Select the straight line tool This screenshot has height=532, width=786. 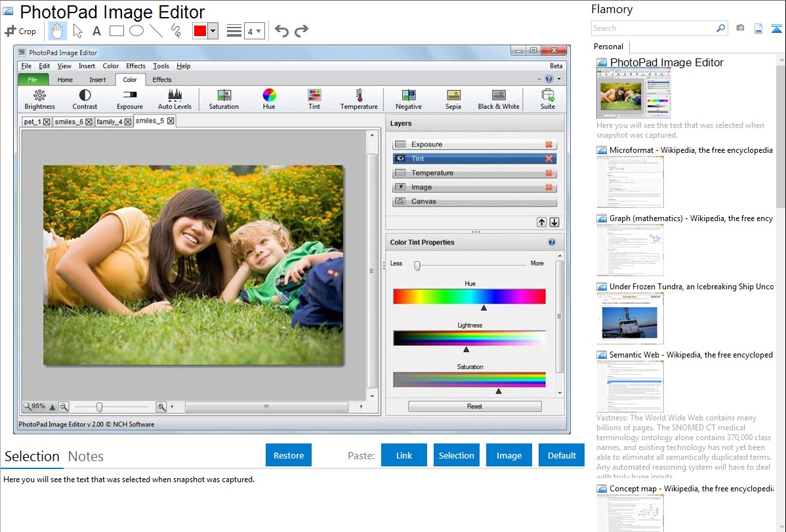[156, 31]
